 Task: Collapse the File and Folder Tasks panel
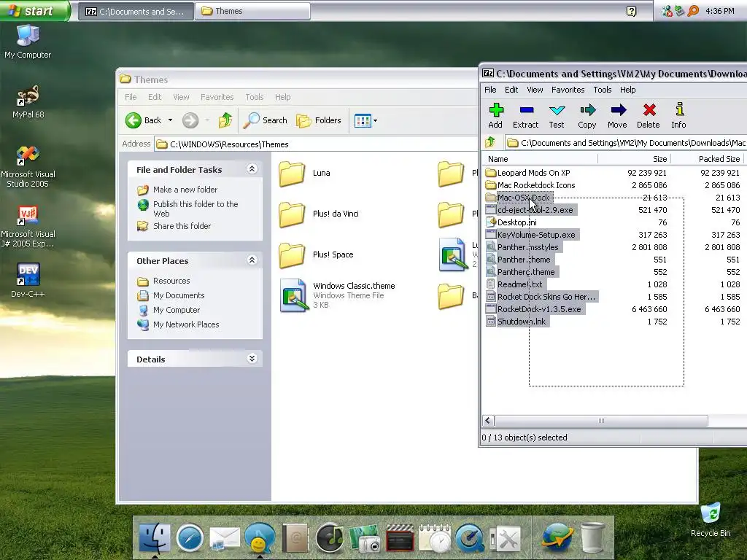tap(252, 169)
